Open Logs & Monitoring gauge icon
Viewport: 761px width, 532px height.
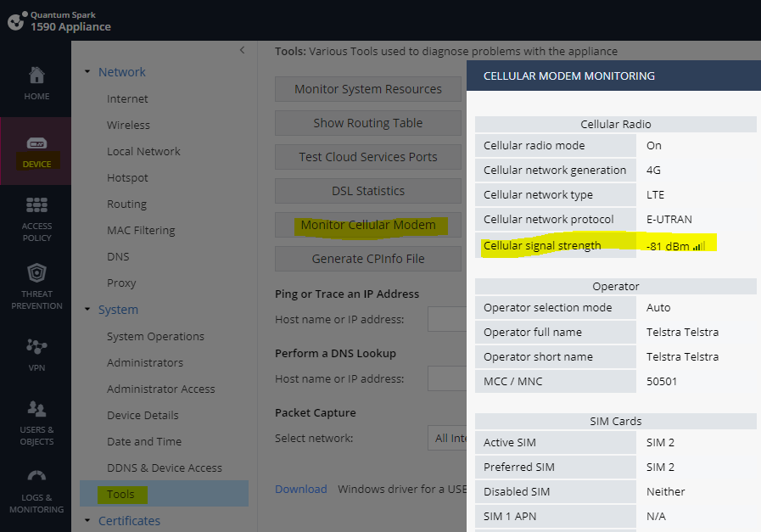click(36, 478)
